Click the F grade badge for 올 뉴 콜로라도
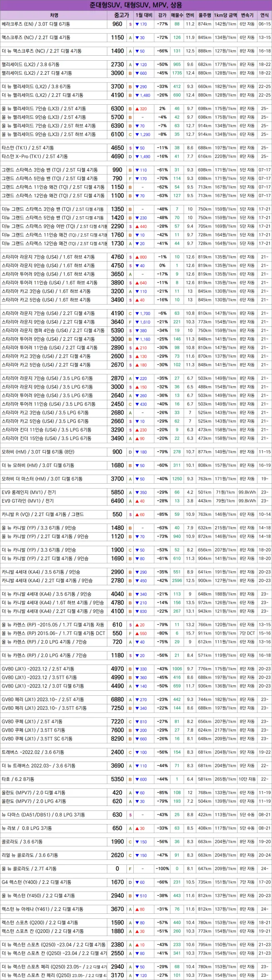This screenshot has width=272, height=980. [131, 868]
